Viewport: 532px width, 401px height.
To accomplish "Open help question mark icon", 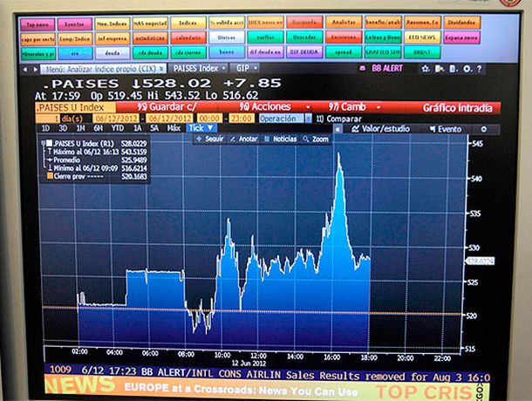I will [x=479, y=69].
